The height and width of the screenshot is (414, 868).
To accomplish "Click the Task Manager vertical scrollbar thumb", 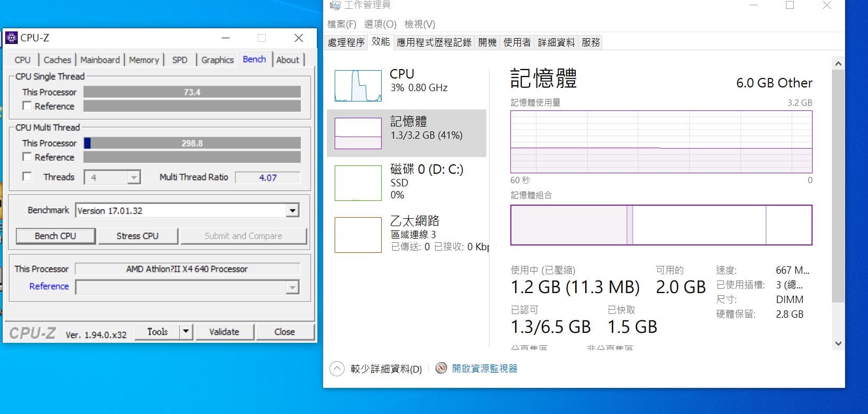I will coord(838,186).
